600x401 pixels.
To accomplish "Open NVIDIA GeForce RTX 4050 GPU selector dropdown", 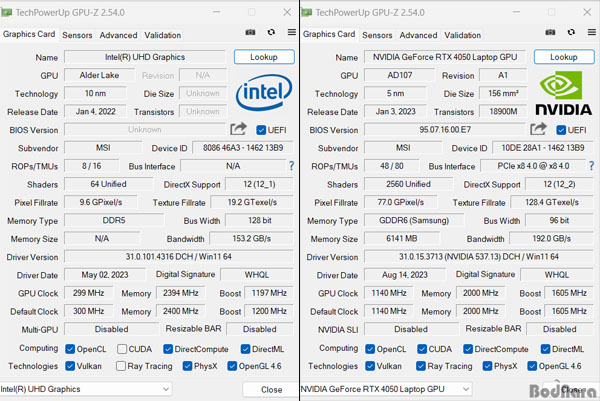I will tap(386, 389).
